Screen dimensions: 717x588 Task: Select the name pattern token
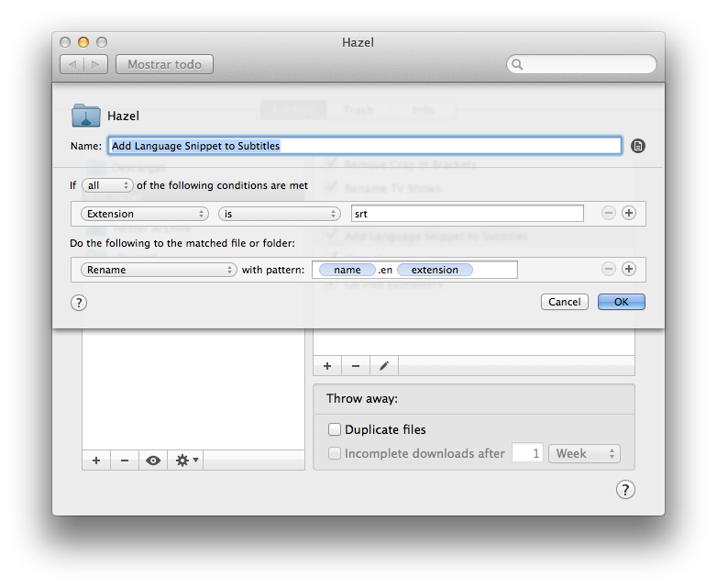click(x=347, y=270)
